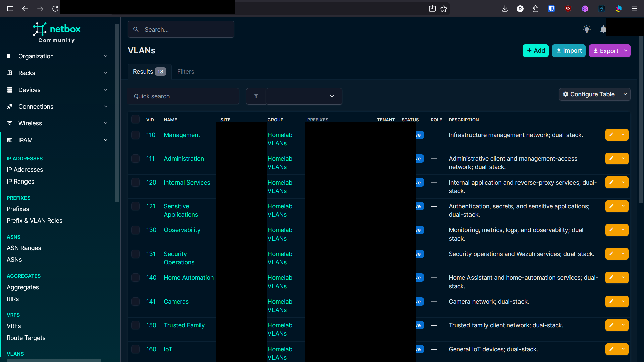Click the main Search field
This screenshot has width=644, height=362.
(x=181, y=30)
